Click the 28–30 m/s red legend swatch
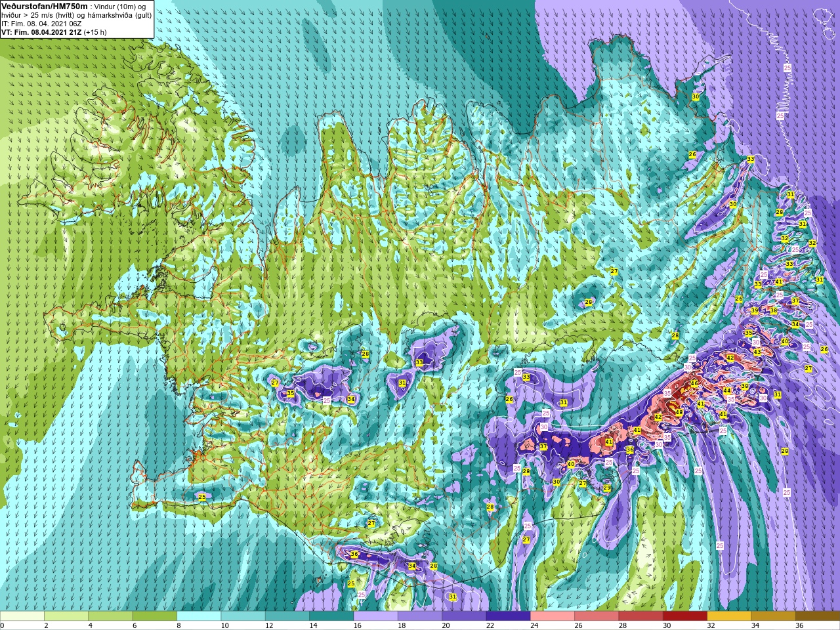 (640, 616)
